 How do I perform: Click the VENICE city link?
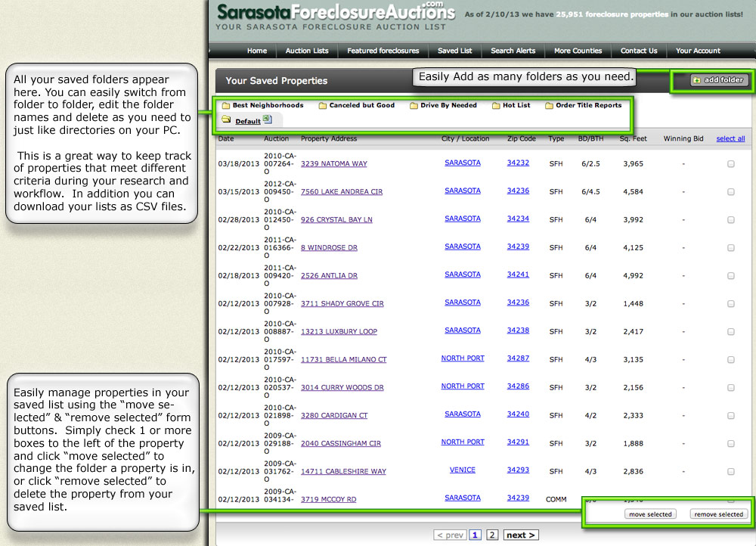463,470
